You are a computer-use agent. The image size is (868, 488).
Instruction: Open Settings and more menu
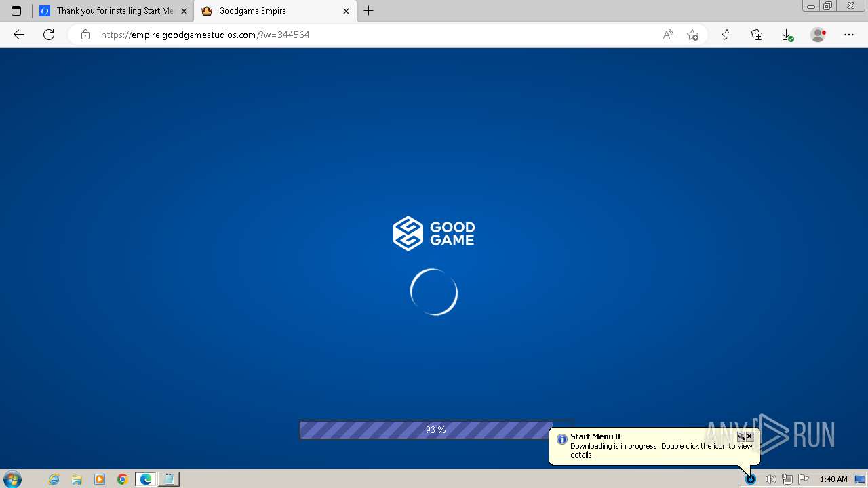click(x=849, y=35)
